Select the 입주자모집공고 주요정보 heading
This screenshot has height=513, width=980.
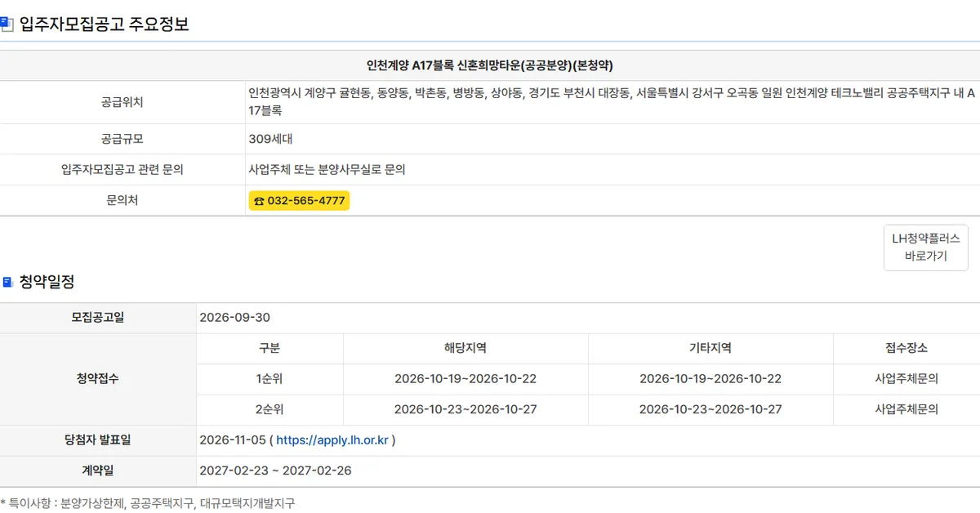pyautogui.click(x=105, y=25)
